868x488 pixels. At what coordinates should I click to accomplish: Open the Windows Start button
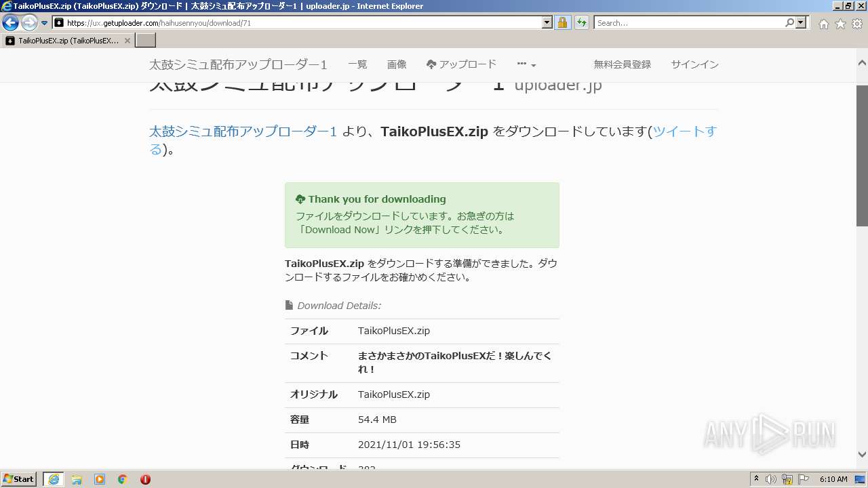click(x=19, y=479)
